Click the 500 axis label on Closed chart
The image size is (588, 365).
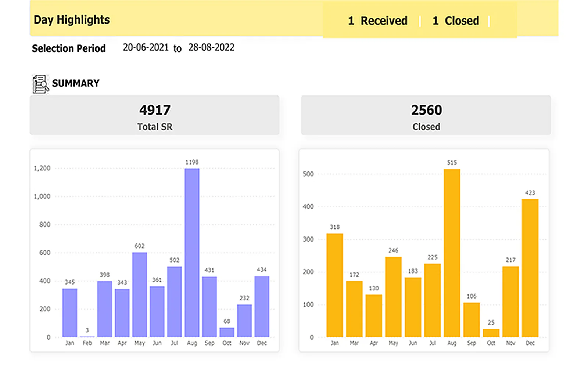308,174
